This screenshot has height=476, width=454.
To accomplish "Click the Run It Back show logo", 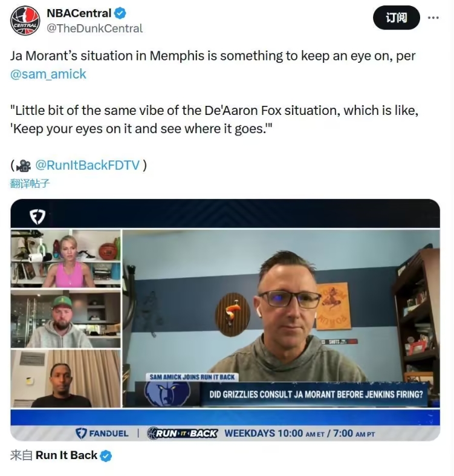I will (183, 434).
